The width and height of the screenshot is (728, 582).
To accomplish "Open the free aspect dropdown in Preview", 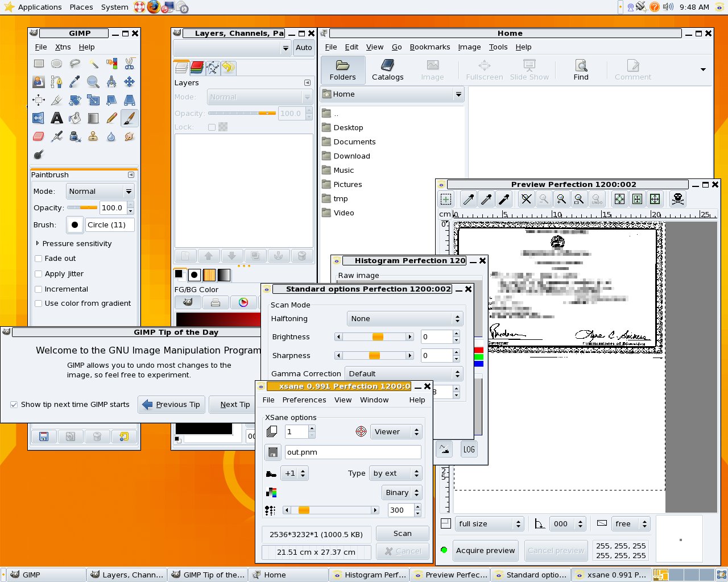I will [x=631, y=524].
